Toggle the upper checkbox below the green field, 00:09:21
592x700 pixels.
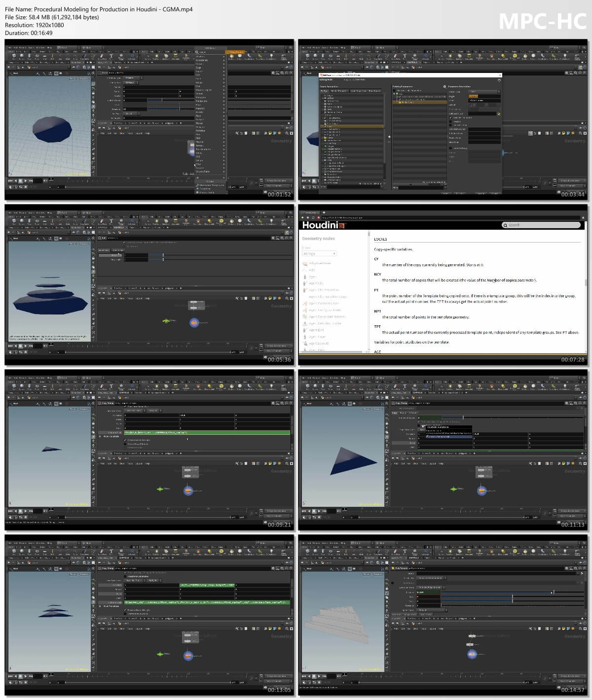(125, 440)
